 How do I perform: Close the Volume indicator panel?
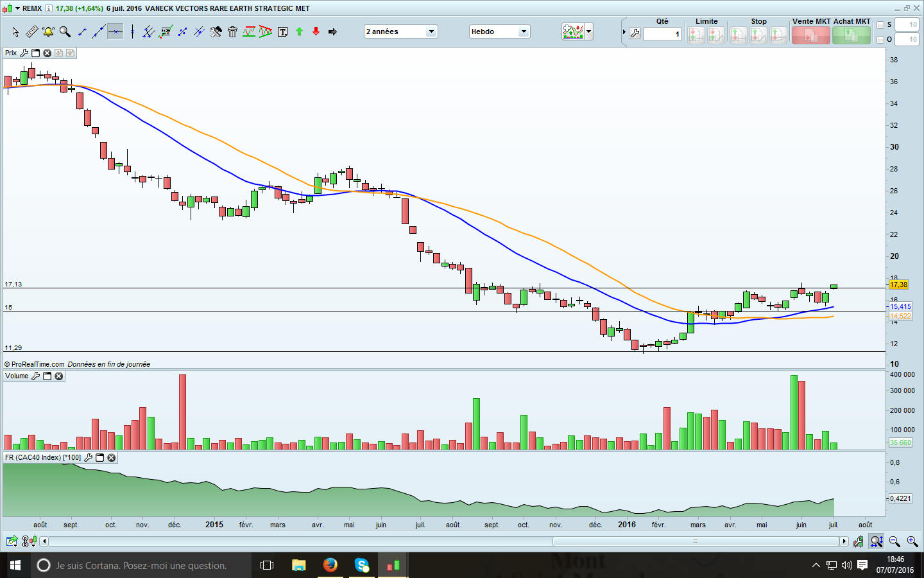point(59,376)
